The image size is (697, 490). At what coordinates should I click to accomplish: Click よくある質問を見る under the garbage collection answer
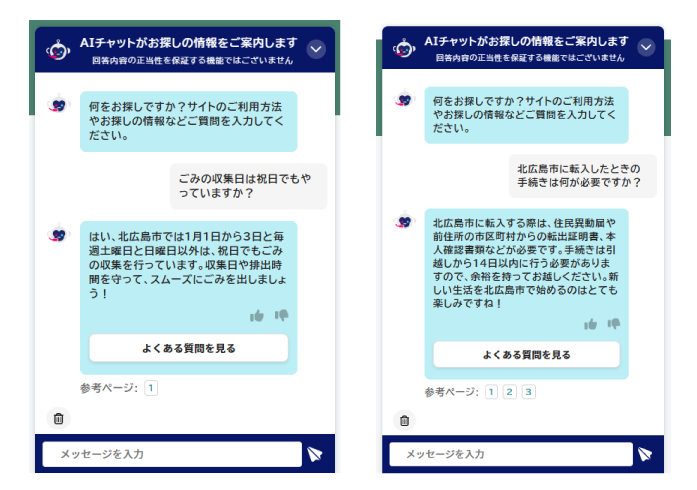(x=189, y=348)
